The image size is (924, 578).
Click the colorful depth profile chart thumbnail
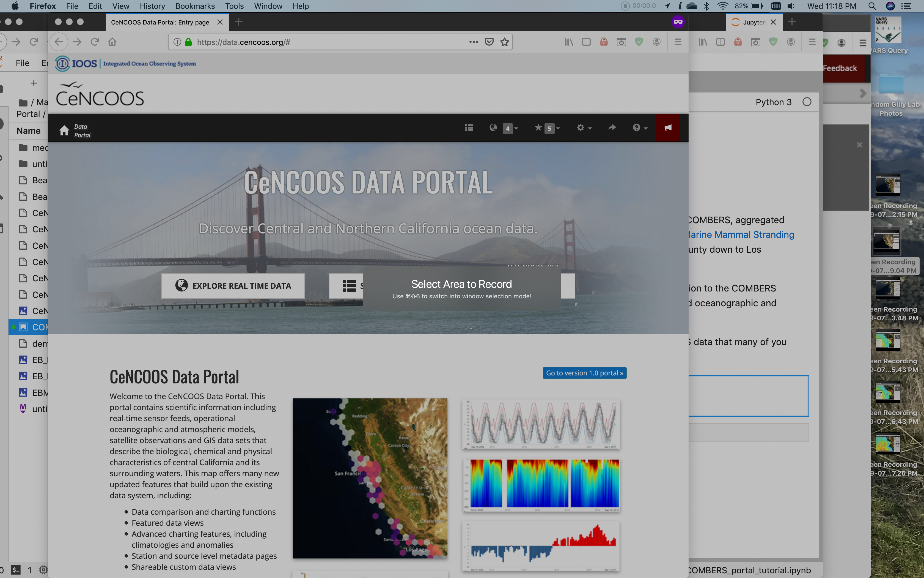(541, 485)
